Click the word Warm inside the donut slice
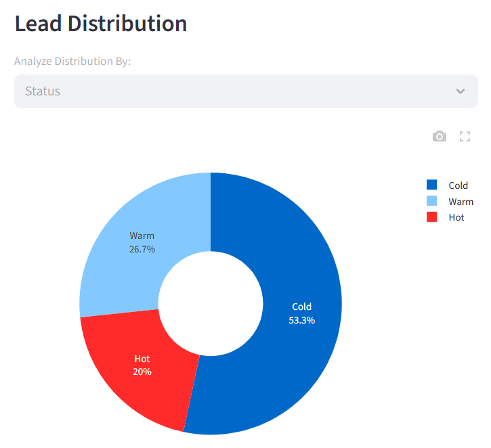Viewport: 491px width, 448px height. [142, 236]
